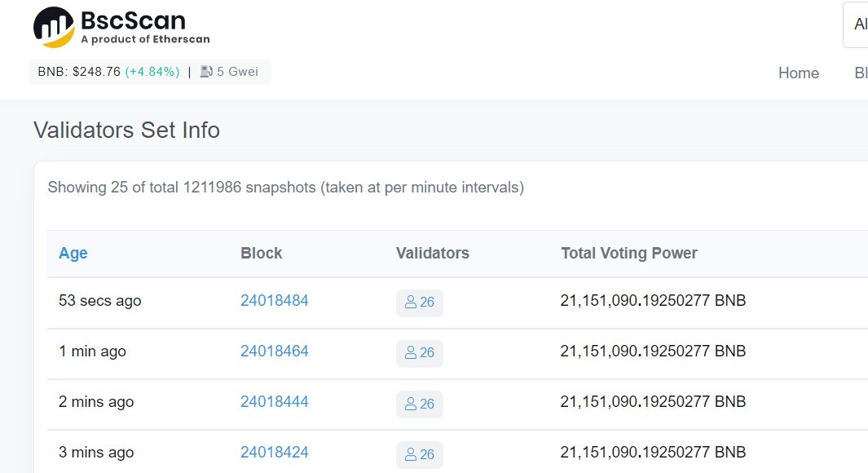Open block 24018464 link
The height and width of the screenshot is (473, 868).
(x=274, y=351)
